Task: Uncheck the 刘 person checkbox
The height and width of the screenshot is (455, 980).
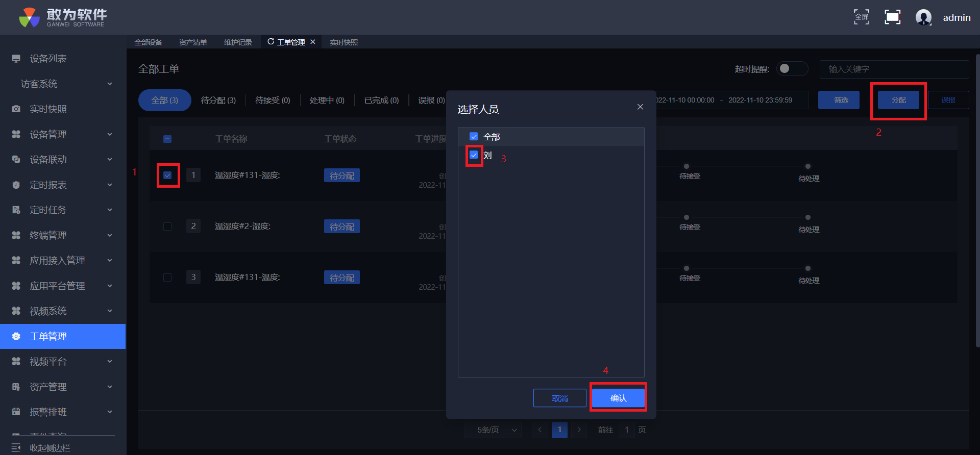Action: (x=474, y=155)
